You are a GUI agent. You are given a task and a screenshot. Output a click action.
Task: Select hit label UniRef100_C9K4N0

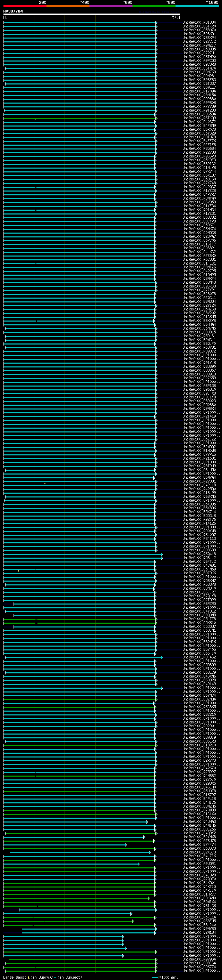tap(199, 898)
